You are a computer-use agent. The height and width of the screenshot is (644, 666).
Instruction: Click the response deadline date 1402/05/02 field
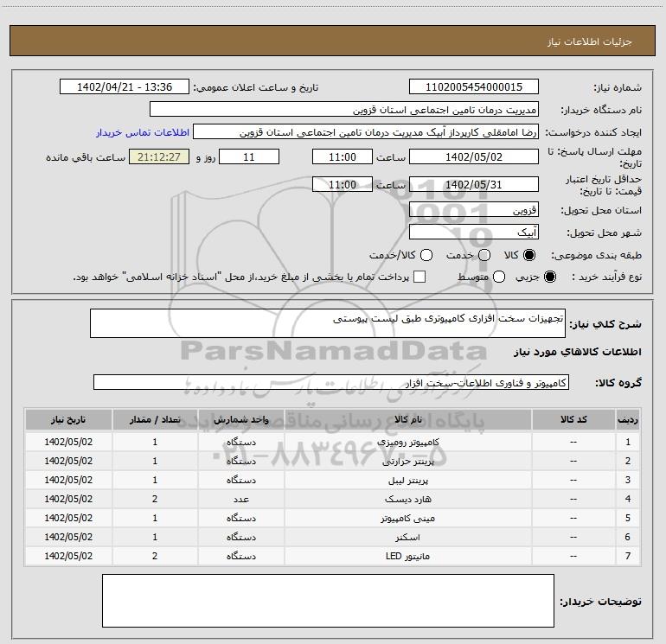(474, 156)
